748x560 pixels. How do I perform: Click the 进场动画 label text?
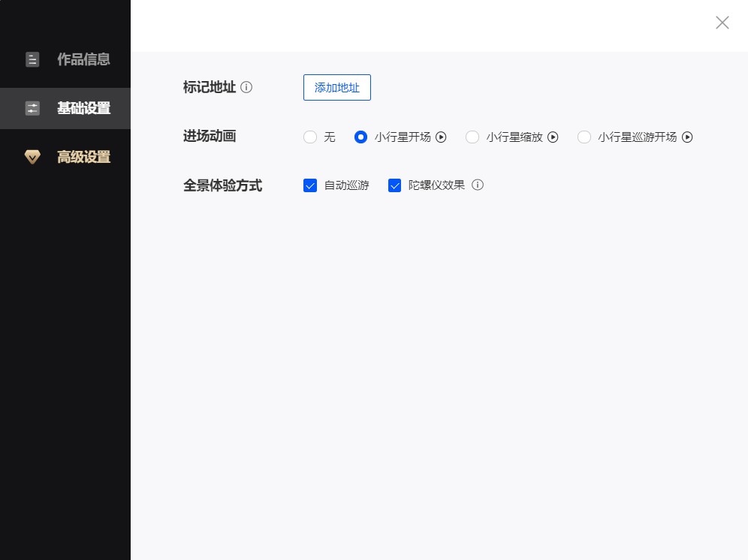210,137
